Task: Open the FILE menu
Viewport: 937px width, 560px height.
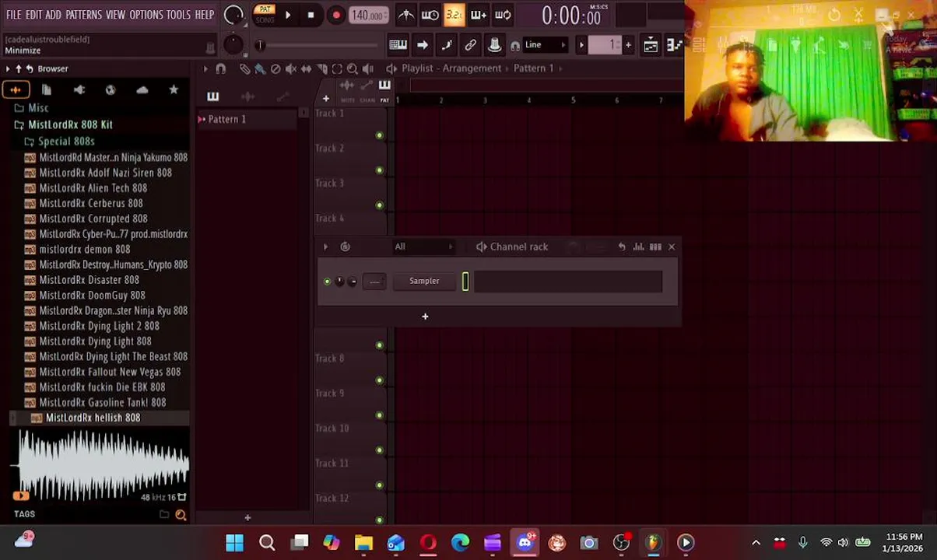Action: point(14,15)
